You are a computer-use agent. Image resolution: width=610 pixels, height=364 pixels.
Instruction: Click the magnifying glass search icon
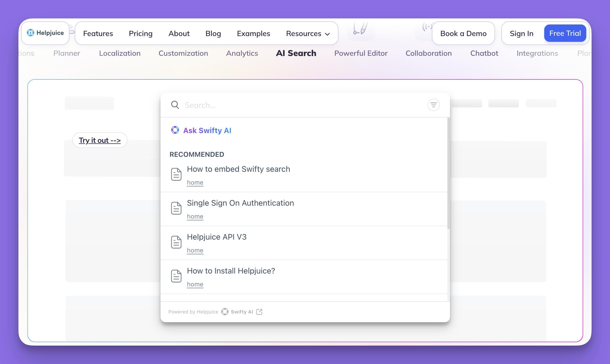point(175,105)
